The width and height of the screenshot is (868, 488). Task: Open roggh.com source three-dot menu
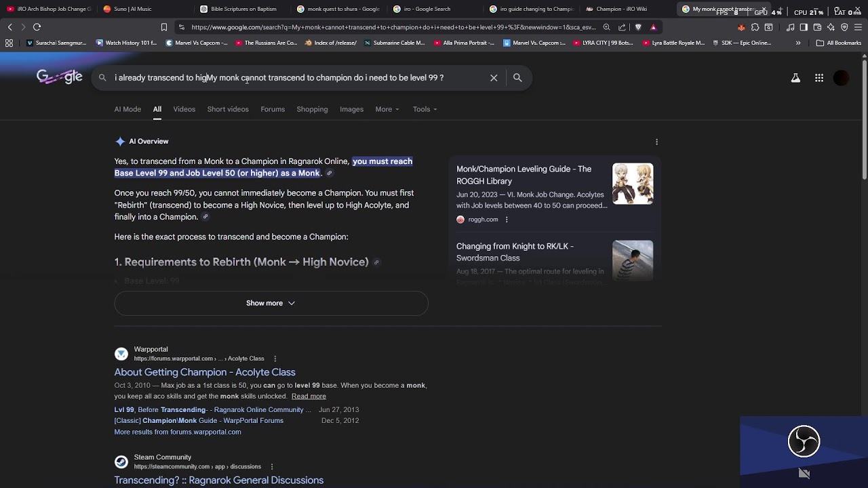(x=507, y=220)
